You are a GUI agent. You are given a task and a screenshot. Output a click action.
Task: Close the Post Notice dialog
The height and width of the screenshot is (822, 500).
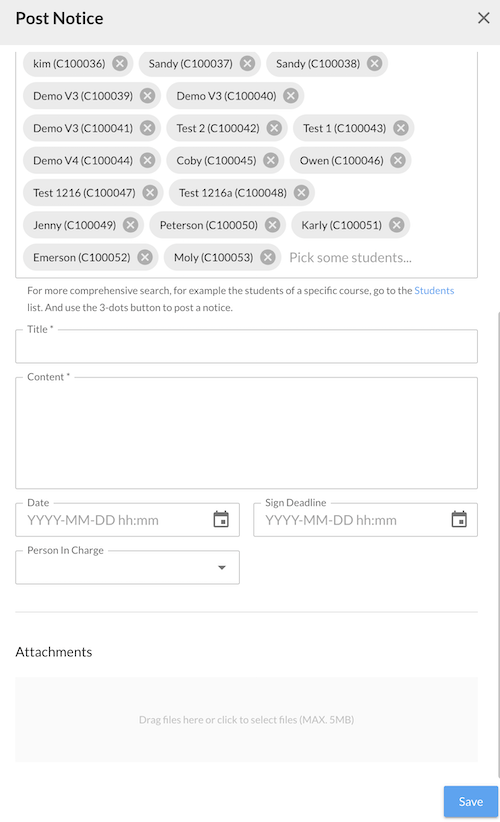tap(483, 18)
